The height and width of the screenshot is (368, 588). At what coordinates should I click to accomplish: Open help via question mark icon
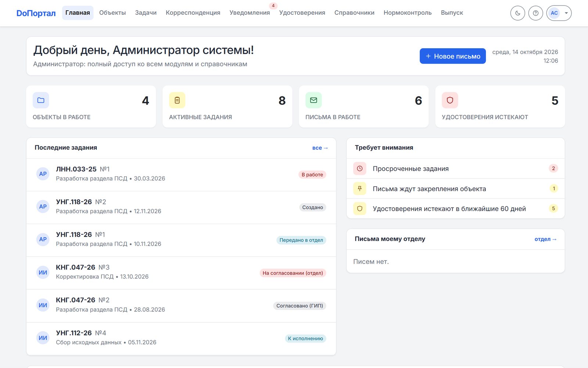click(535, 13)
